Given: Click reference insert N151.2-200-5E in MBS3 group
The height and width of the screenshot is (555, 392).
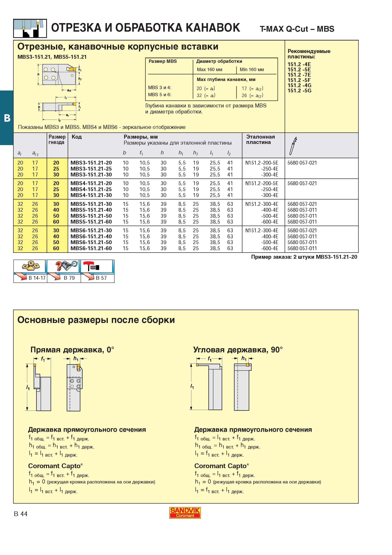Looking at the screenshot, I should (x=262, y=163).
